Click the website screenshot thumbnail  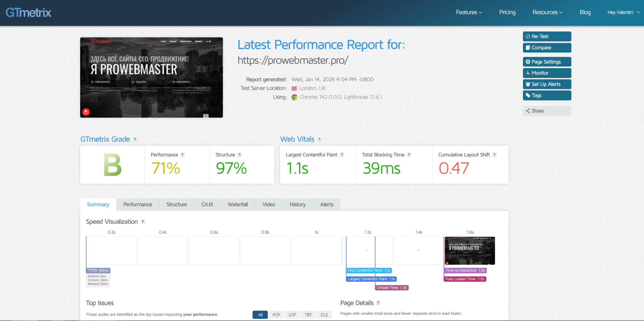click(x=152, y=77)
